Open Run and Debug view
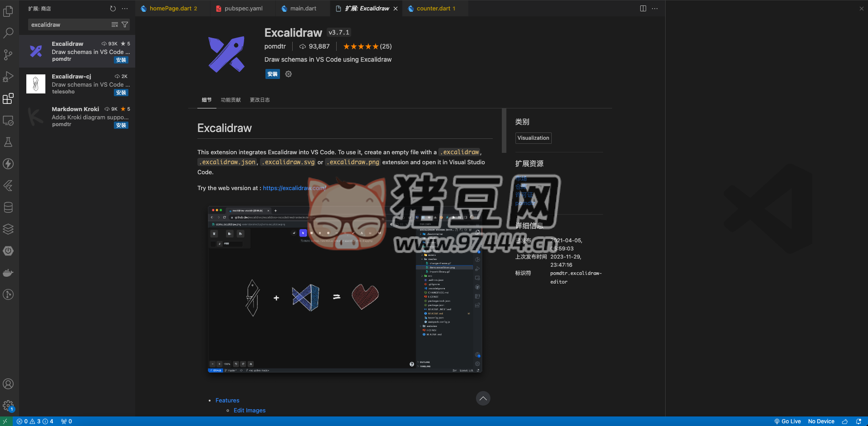This screenshot has height=426, width=868. 8,76
